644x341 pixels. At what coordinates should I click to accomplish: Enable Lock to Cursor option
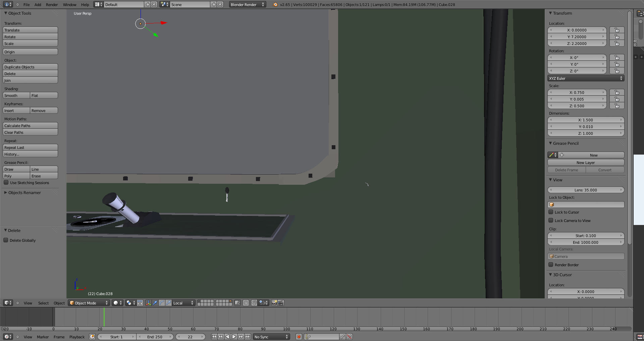point(551,212)
